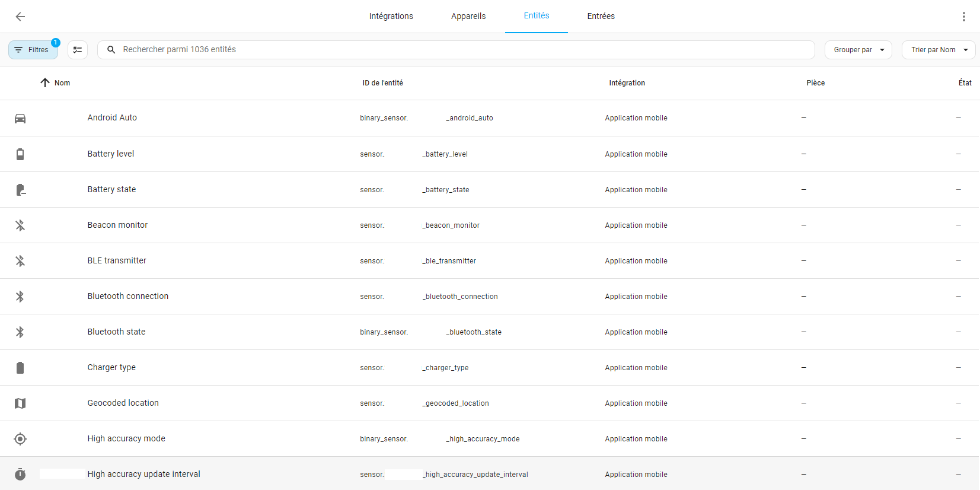
Task: Open the Entrées tab
Action: pyautogui.click(x=601, y=17)
